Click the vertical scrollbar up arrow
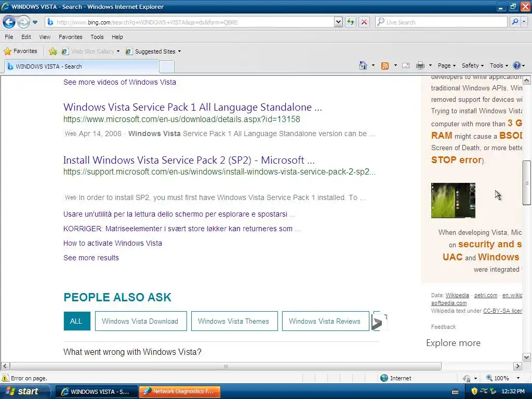 [527, 81]
